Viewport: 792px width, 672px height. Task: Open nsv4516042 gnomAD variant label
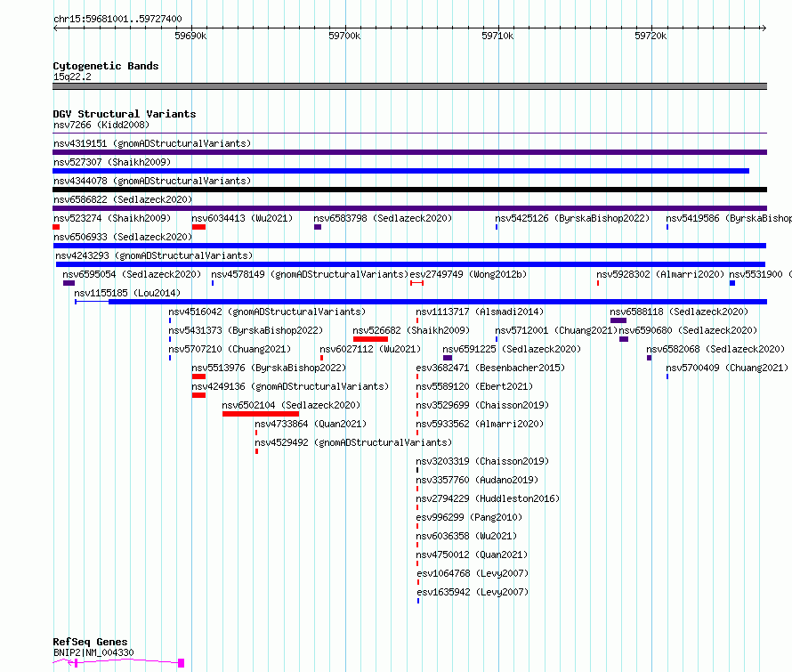[267, 312]
